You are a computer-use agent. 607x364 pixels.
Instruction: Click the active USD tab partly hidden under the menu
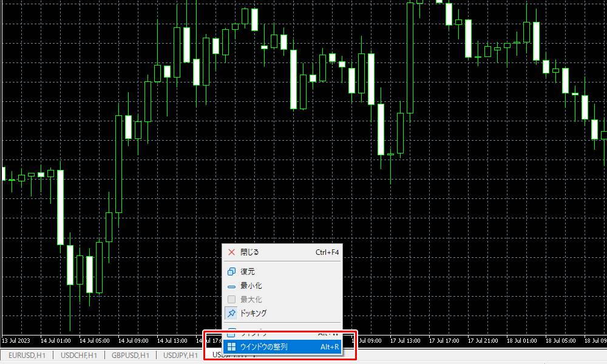click(215, 356)
